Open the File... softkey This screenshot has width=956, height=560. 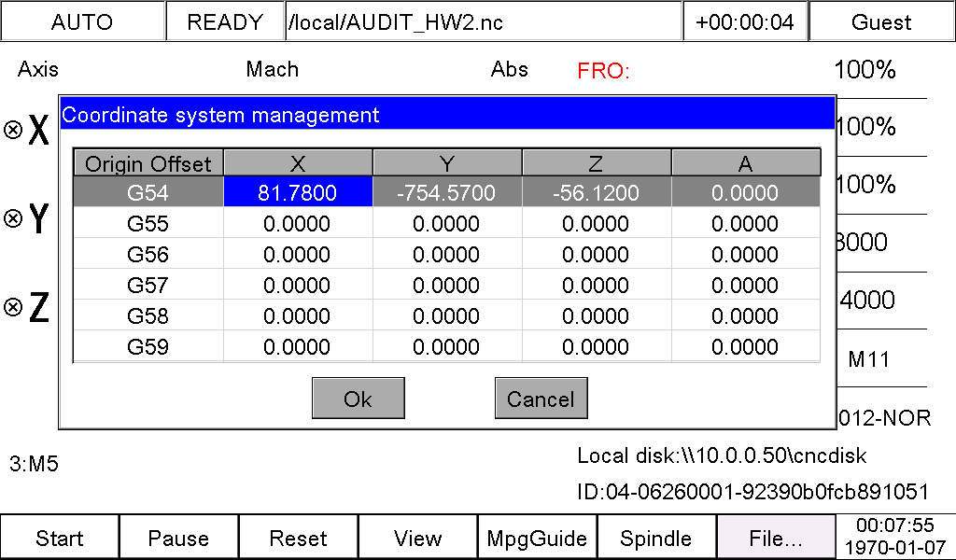[x=776, y=538]
